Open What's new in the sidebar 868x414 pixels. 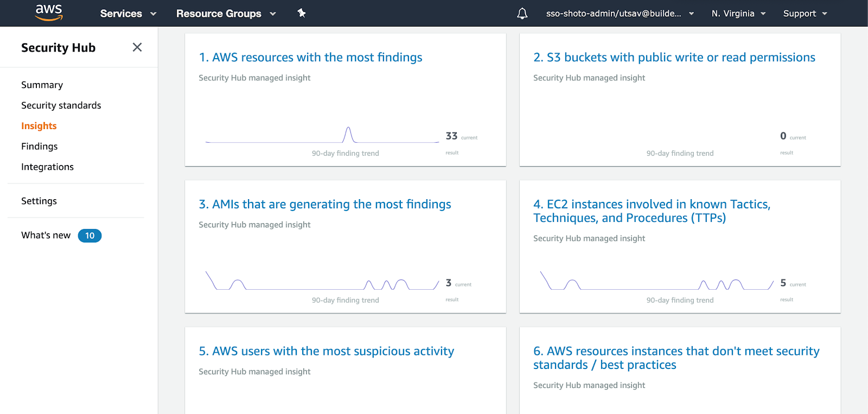click(x=46, y=235)
